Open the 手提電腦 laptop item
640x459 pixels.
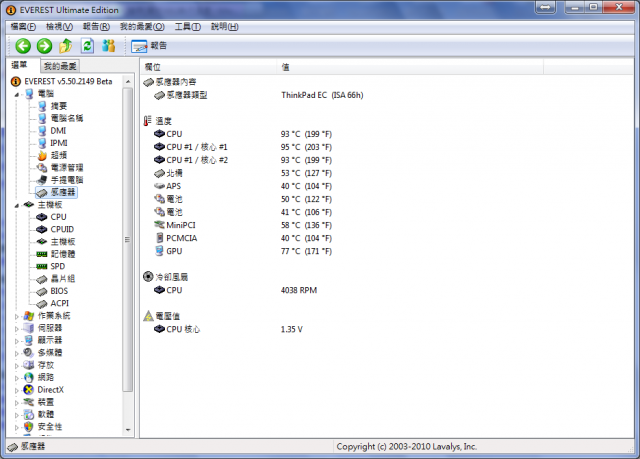click(60, 180)
